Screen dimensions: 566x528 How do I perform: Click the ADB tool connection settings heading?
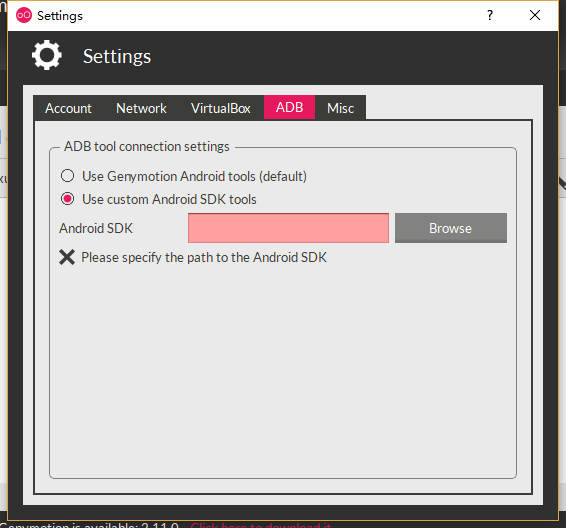click(x=147, y=147)
